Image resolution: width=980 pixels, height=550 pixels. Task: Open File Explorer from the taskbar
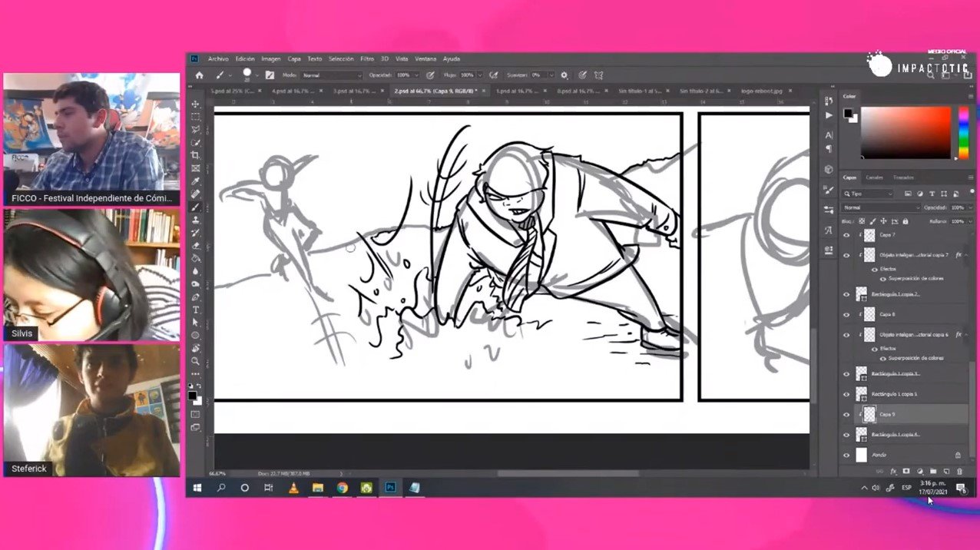[x=317, y=488]
